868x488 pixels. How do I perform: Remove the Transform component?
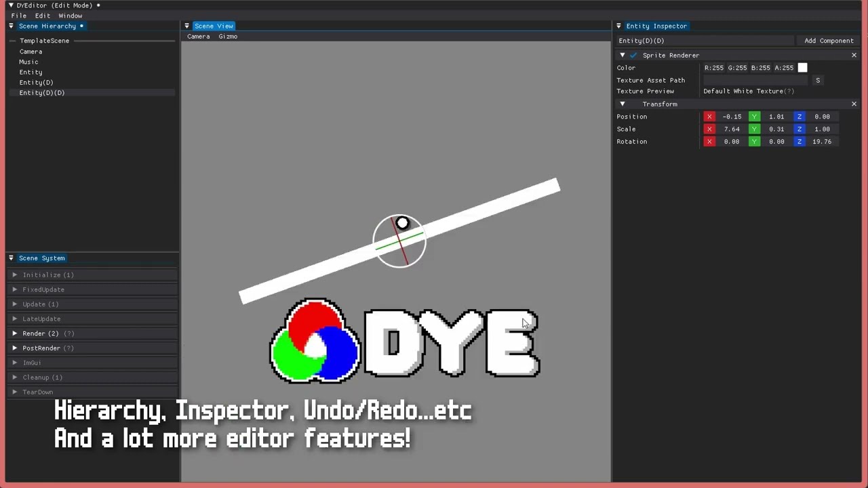[854, 104]
